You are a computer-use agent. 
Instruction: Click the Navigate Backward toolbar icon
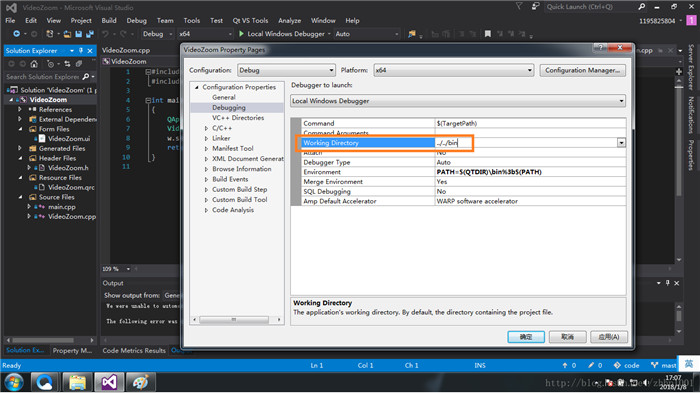pos(17,34)
